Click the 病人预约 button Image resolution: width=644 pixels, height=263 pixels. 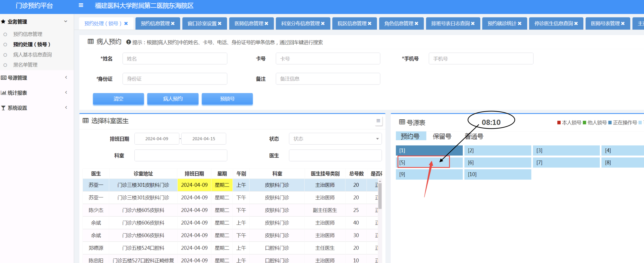173,99
